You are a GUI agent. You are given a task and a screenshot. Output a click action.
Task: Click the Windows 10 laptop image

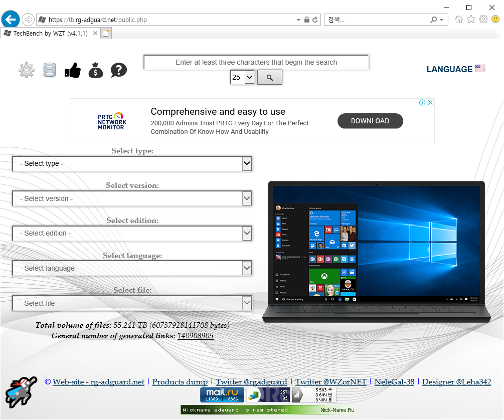click(x=377, y=252)
